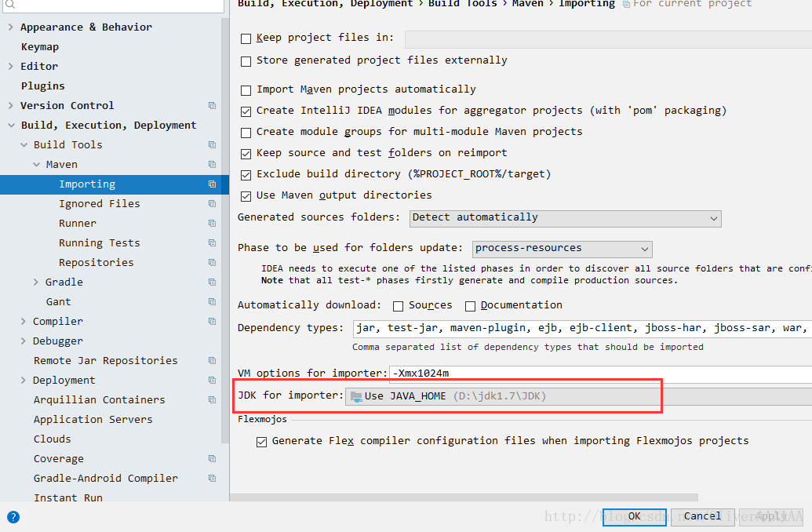Viewport: 812px width, 532px height.
Task: Click the project-level icon beside Version Control
Action: (x=212, y=106)
